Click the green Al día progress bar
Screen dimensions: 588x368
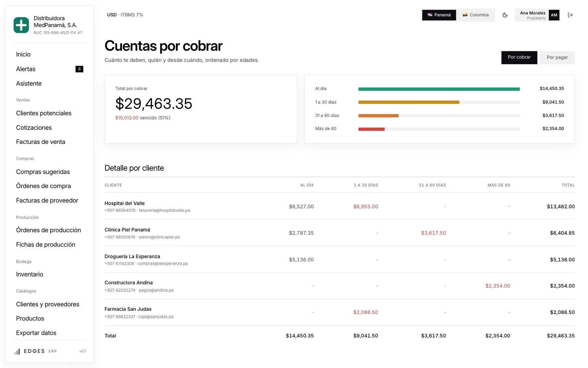click(439, 89)
